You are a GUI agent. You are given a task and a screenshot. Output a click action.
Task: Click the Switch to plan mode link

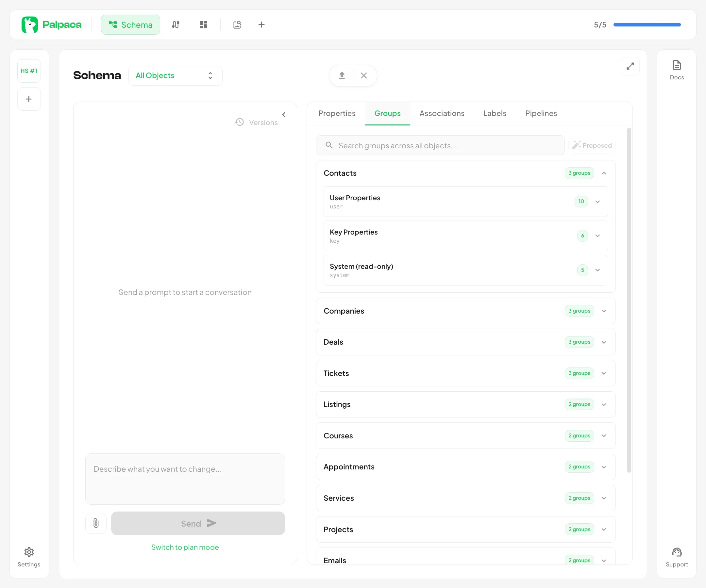185,547
